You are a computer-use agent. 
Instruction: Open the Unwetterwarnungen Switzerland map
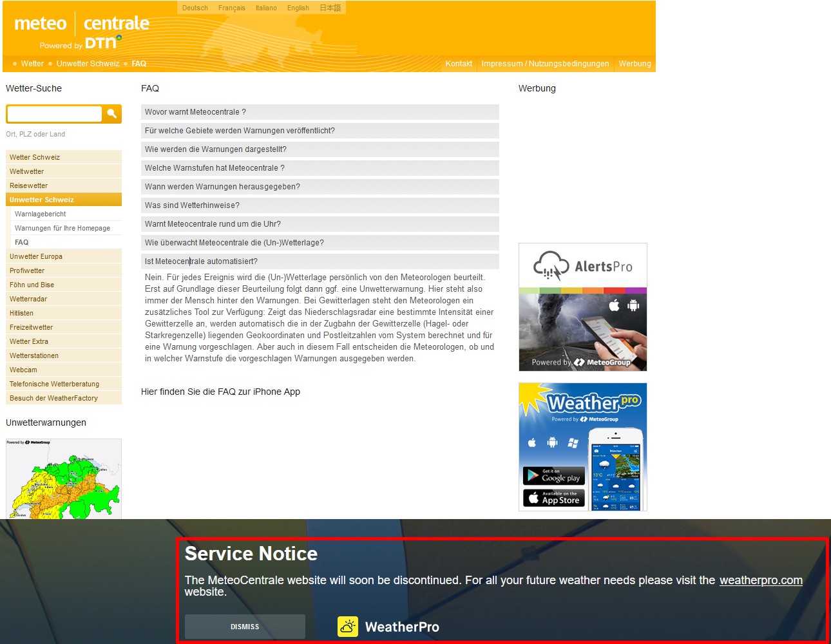(x=64, y=479)
